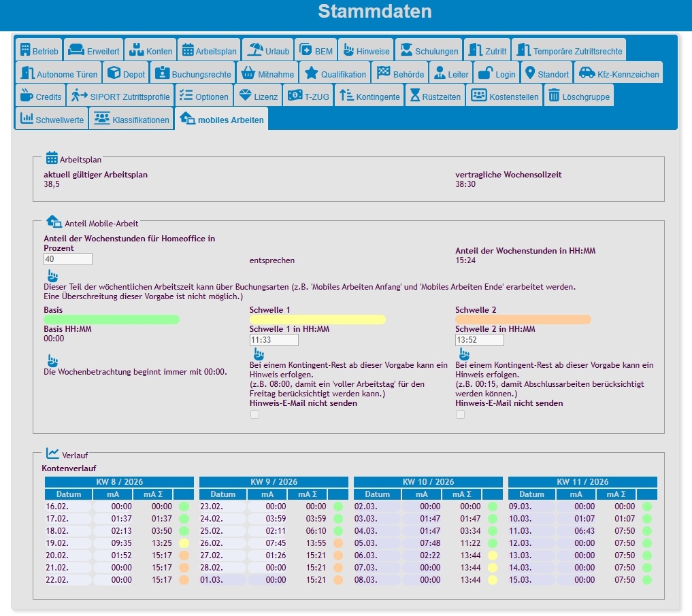Click the Kfz-Kennzeichen car icon
The width and height of the screenshot is (692, 616).
(587, 73)
